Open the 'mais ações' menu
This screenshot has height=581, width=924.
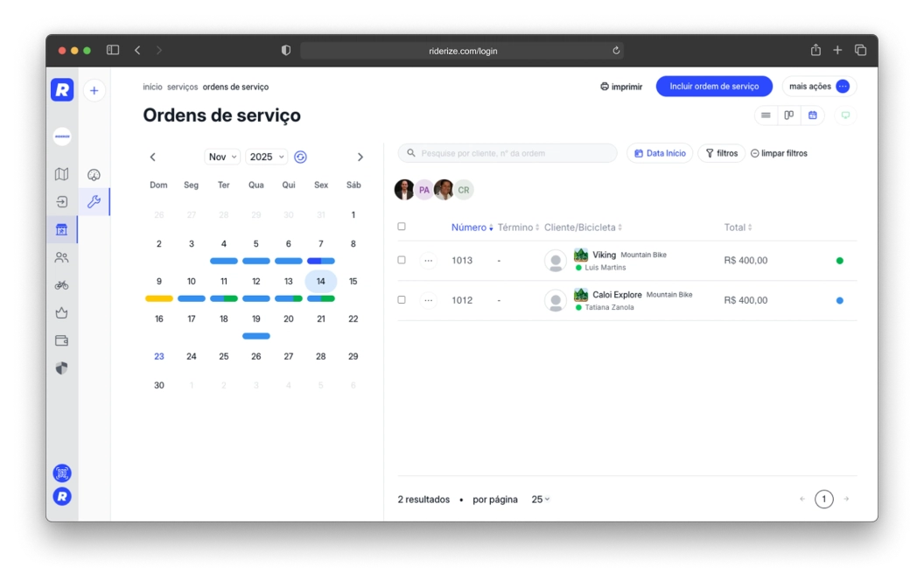click(x=818, y=87)
